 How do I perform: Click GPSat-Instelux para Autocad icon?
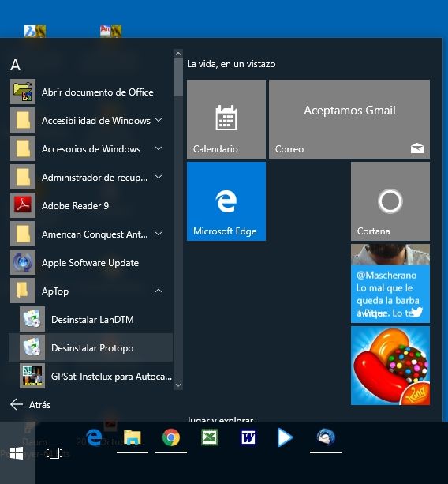click(32, 376)
